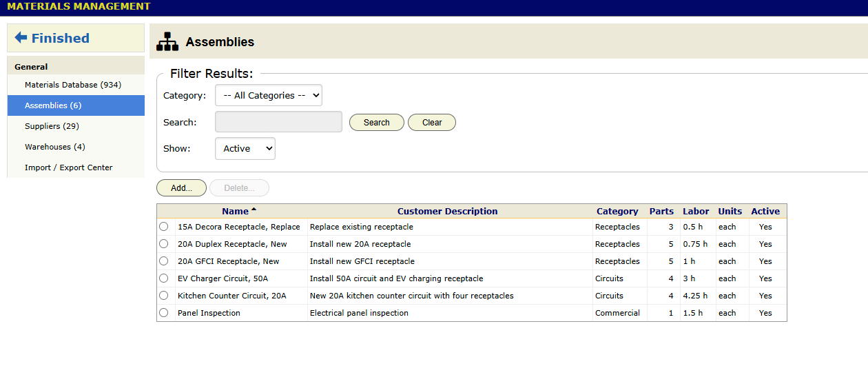Sort by Units column header
Viewport: 868px width, 366px height.
pos(730,212)
